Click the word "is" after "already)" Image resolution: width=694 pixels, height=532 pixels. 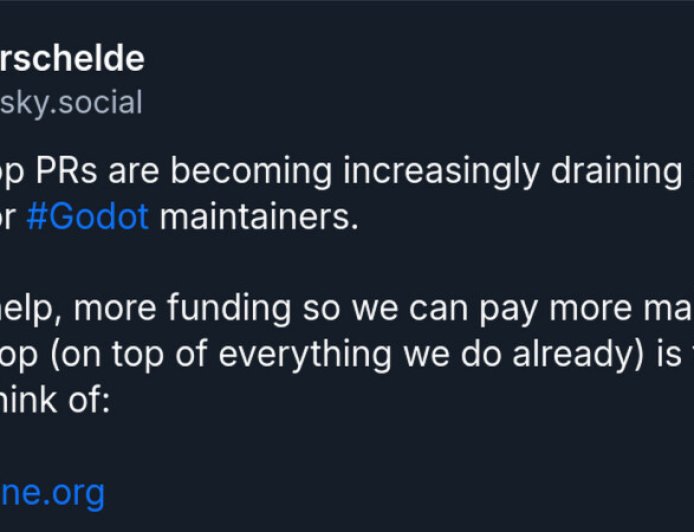[628, 354]
